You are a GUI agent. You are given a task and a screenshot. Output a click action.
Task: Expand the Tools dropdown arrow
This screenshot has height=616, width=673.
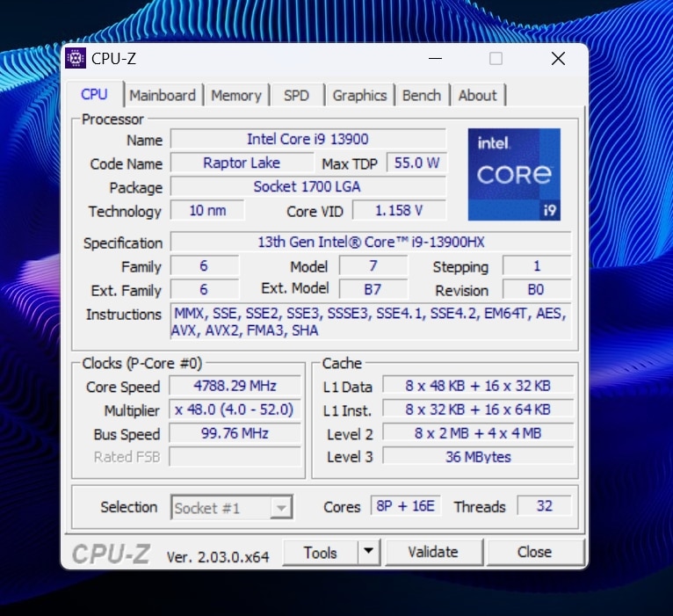tap(368, 552)
